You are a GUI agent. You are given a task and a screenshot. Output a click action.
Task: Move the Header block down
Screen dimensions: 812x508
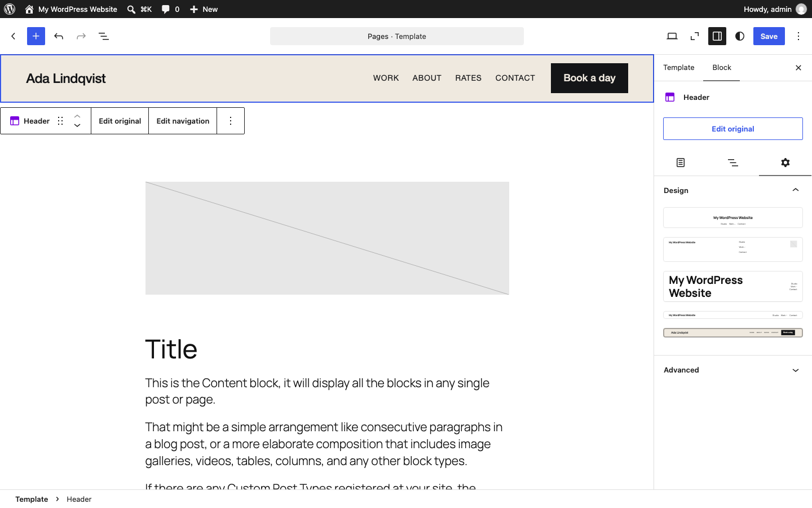[x=77, y=126]
